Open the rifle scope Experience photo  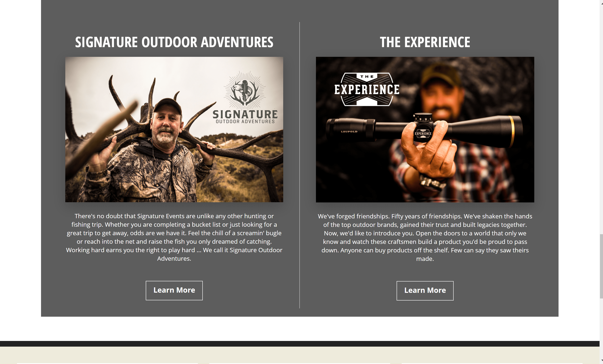pos(425,129)
